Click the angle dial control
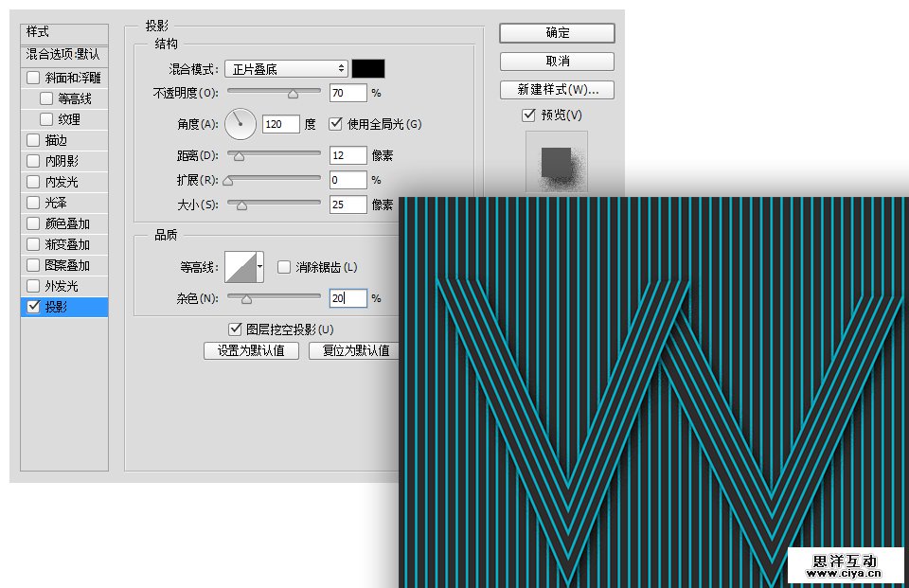Screen dimensions: 909x588 tap(241, 123)
